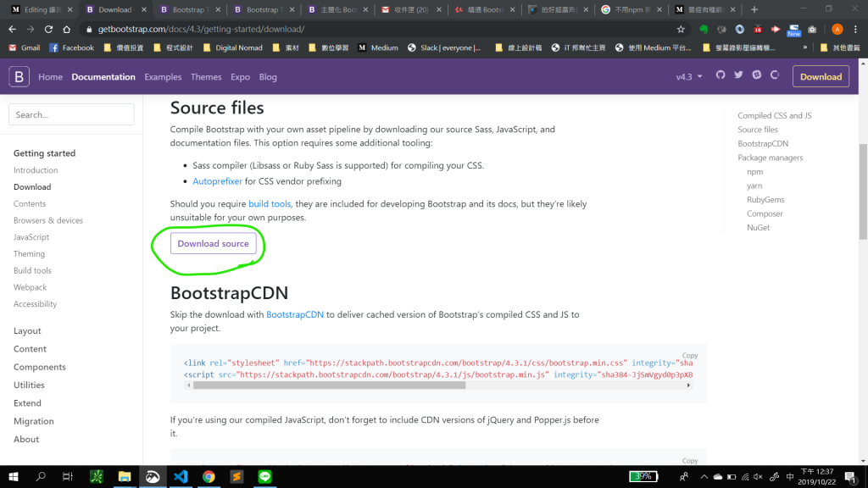The width and height of the screenshot is (868, 488).
Task: Open Bootstrap GitHub icon link
Action: (721, 75)
